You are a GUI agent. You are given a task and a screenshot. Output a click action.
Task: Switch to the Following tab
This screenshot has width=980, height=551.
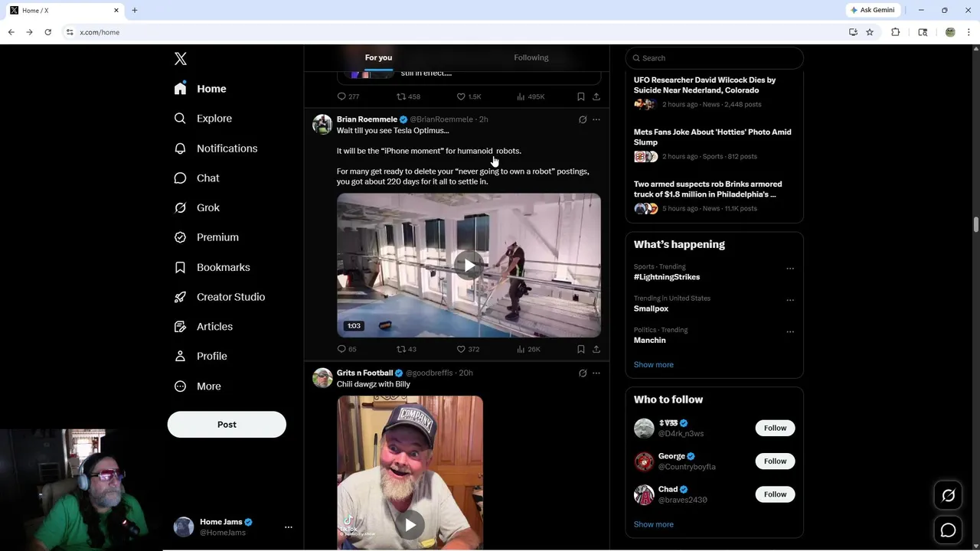pyautogui.click(x=531, y=58)
